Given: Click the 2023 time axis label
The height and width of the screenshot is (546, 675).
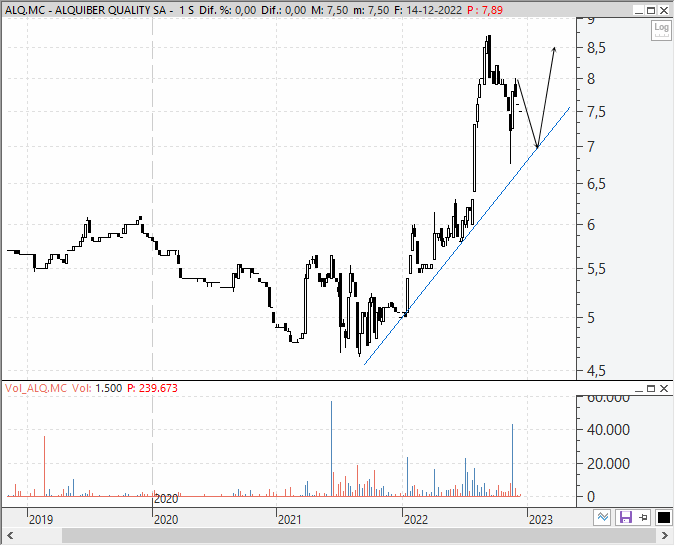Looking at the screenshot, I should click(x=541, y=520).
